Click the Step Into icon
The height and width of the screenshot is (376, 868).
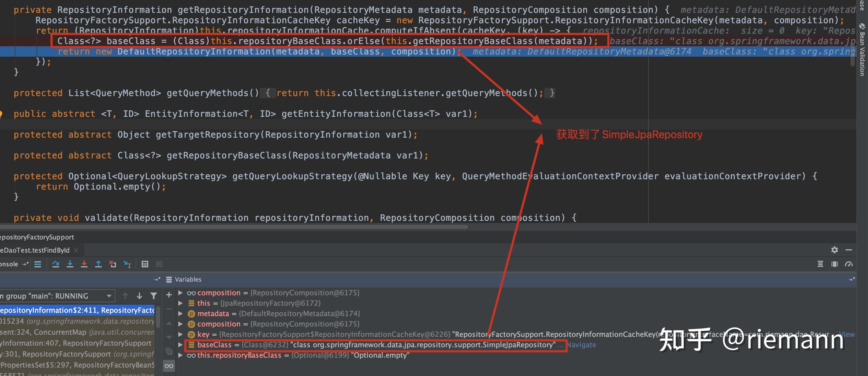(x=70, y=264)
